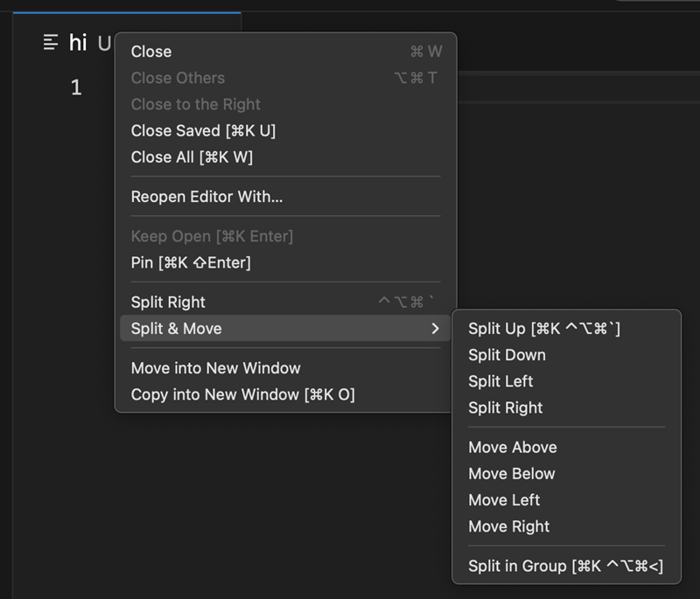Screen dimensions: 700x599
Task: Select Move Above option
Action: tap(512, 447)
